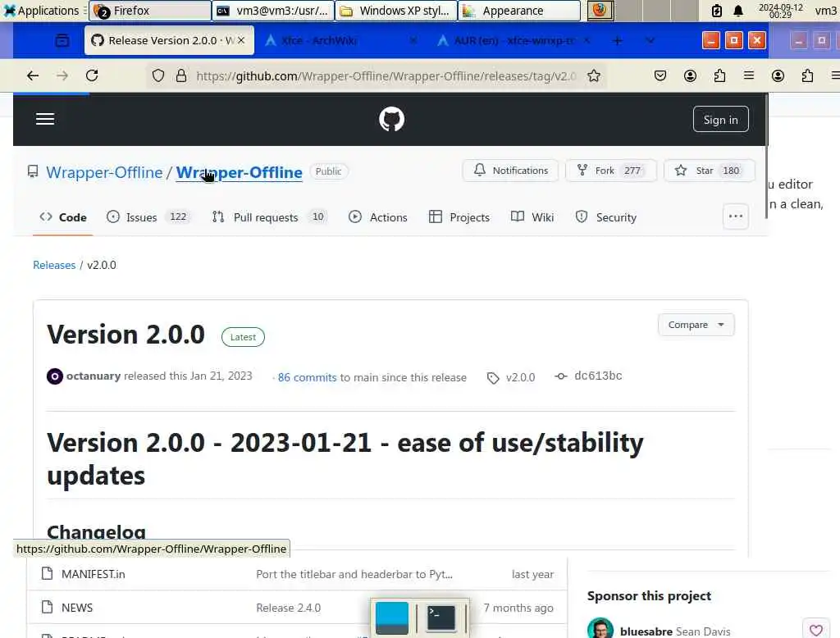840x638 pixels.
Task: Reload the current page
Action: [92, 76]
